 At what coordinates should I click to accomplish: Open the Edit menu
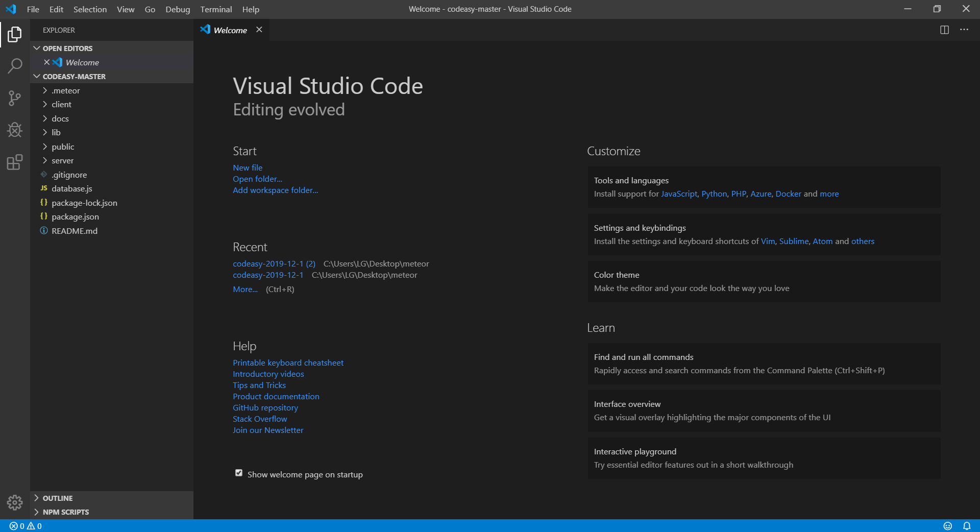coord(56,9)
